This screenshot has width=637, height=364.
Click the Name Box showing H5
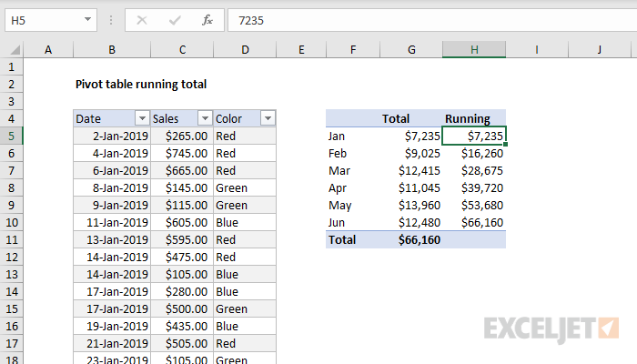point(51,20)
